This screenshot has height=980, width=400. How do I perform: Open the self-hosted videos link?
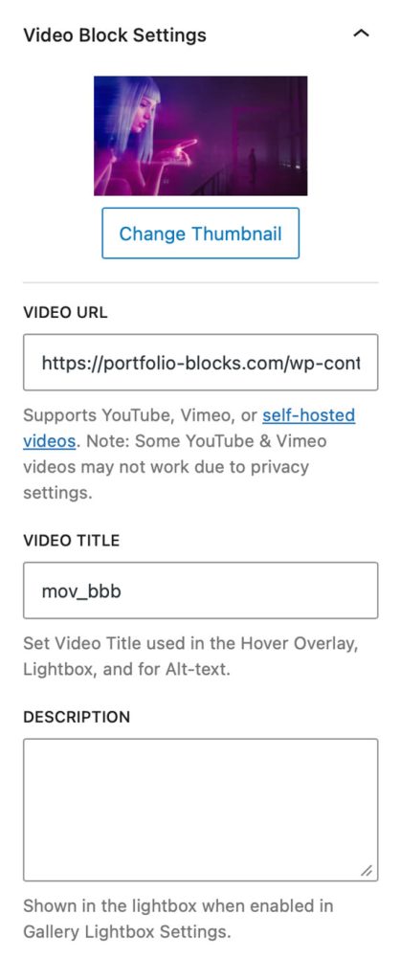[309, 415]
